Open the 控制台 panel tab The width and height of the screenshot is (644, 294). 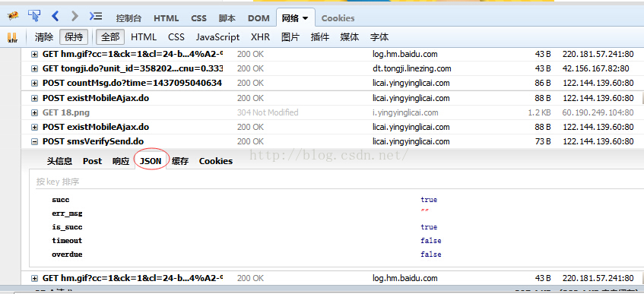(x=128, y=18)
